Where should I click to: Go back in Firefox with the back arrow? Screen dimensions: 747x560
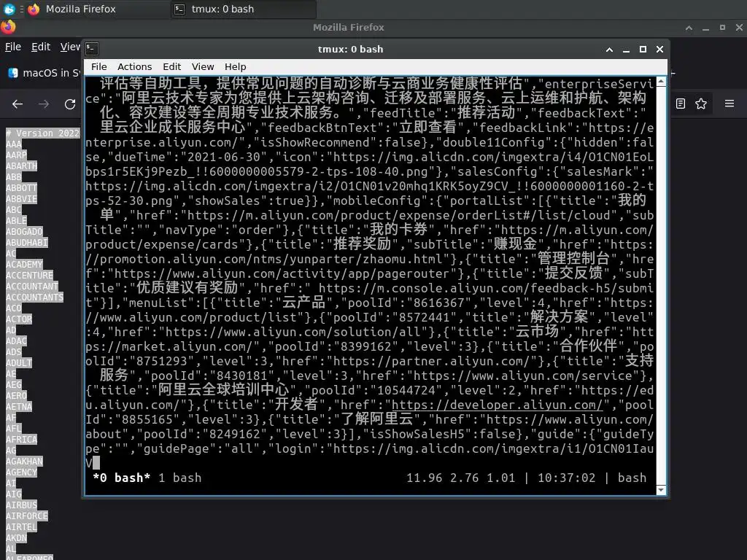tap(18, 104)
